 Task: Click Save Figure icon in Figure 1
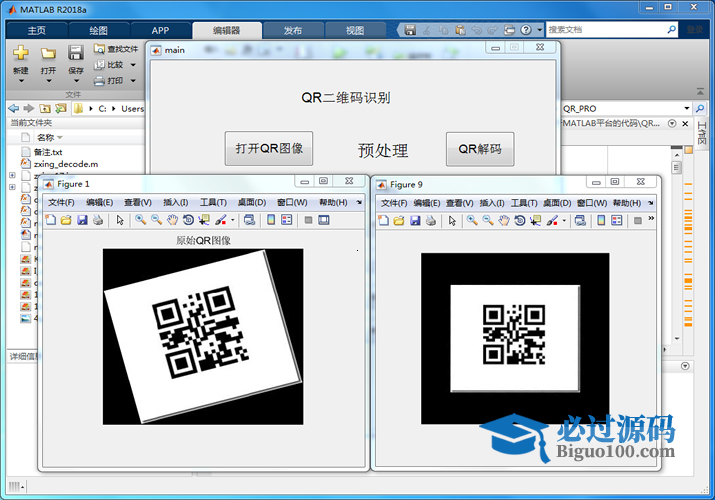(82, 220)
